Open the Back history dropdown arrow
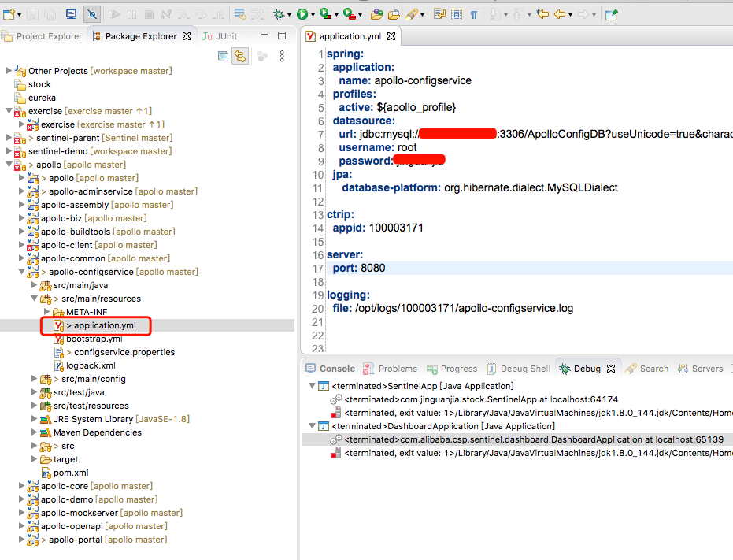Image resolution: width=733 pixels, height=560 pixels. point(570,15)
